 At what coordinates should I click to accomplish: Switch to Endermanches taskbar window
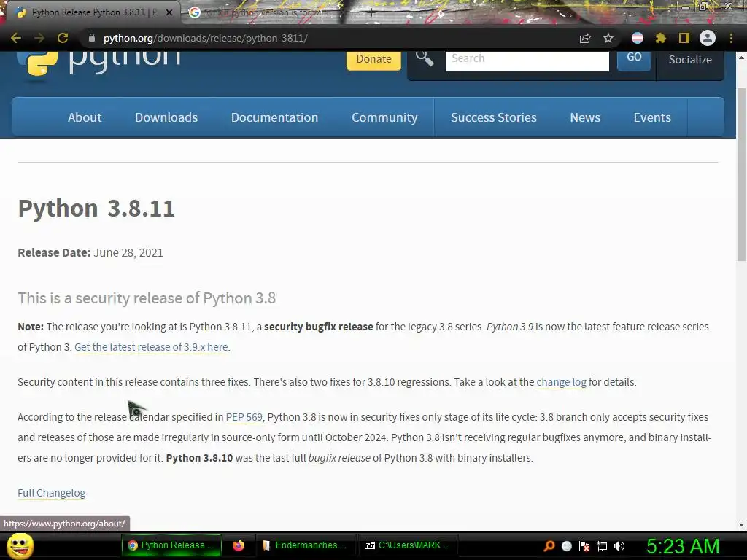pos(306,545)
